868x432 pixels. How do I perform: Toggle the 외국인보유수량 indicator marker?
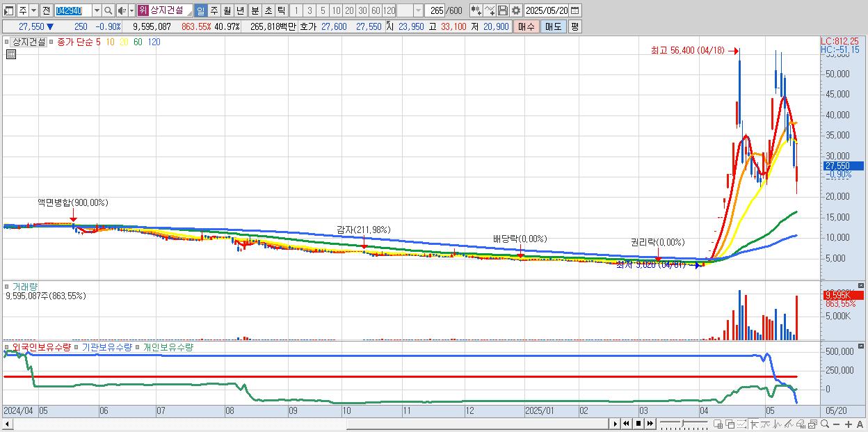coord(7,346)
